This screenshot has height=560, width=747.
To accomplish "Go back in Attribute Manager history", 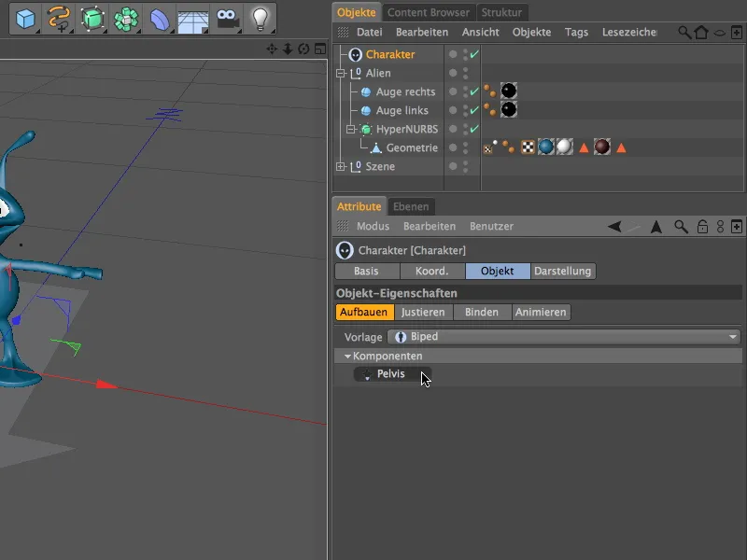I will (x=615, y=226).
